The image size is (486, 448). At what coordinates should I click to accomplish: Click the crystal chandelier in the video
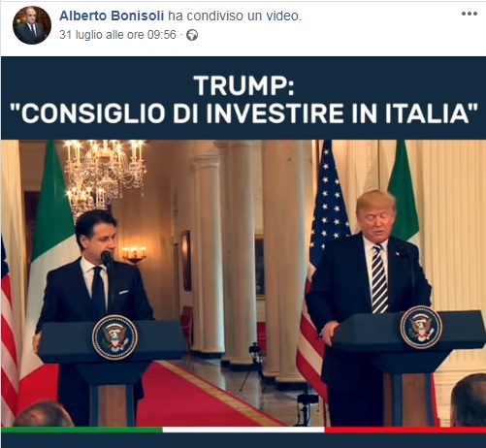tap(103, 175)
